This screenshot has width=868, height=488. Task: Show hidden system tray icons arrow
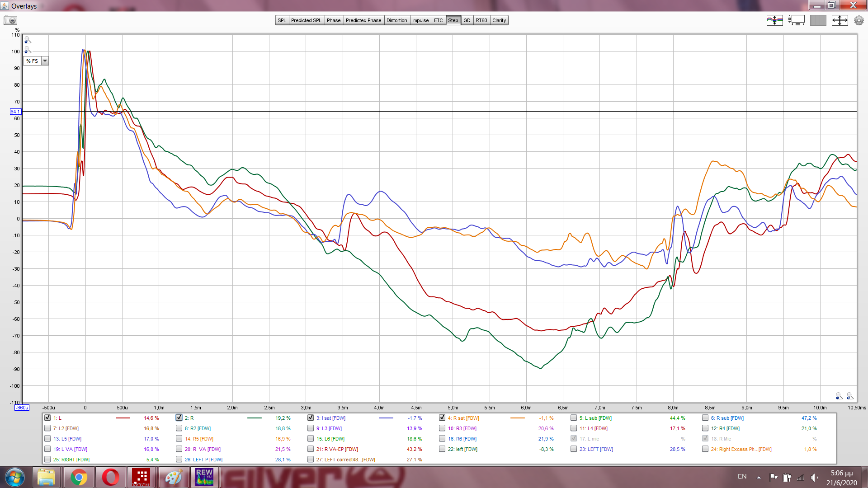759,477
